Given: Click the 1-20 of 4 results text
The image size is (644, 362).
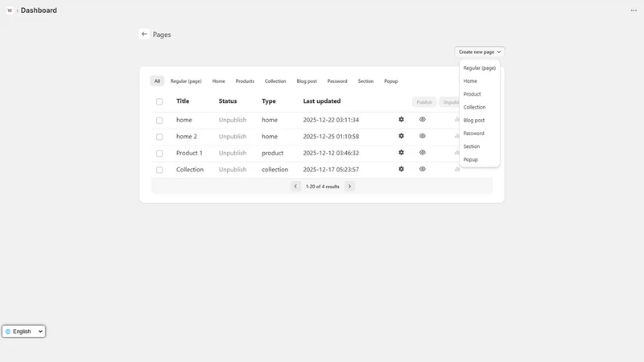Looking at the screenshot, I should tap(323, 187).
